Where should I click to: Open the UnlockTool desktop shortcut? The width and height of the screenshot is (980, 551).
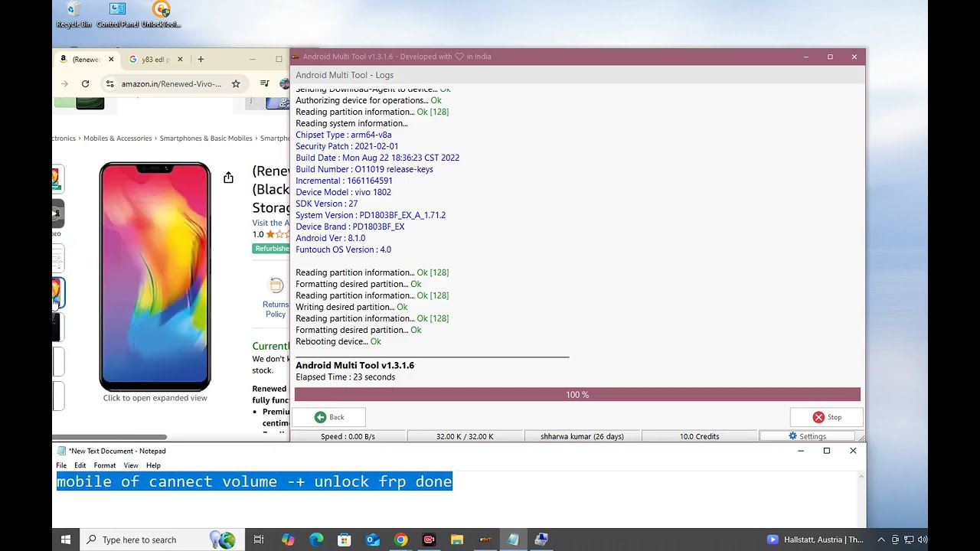[x=161, y=15]
